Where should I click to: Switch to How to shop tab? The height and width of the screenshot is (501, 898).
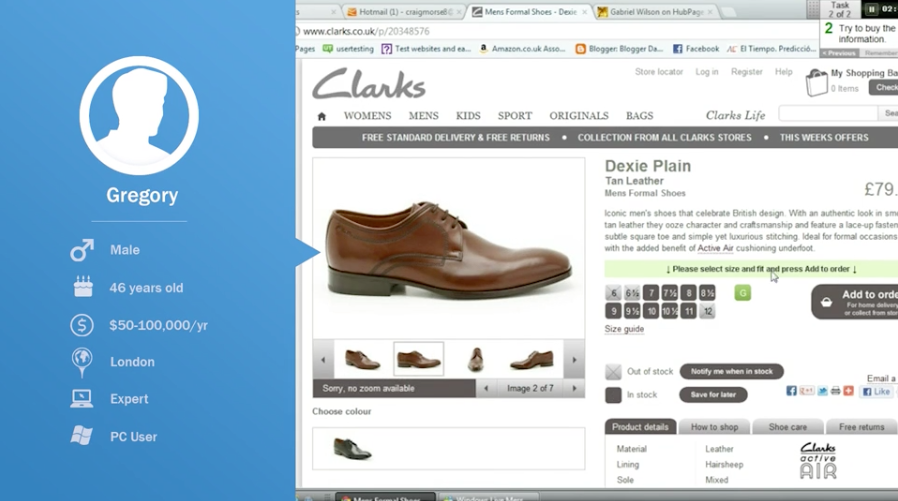[714, 427]
